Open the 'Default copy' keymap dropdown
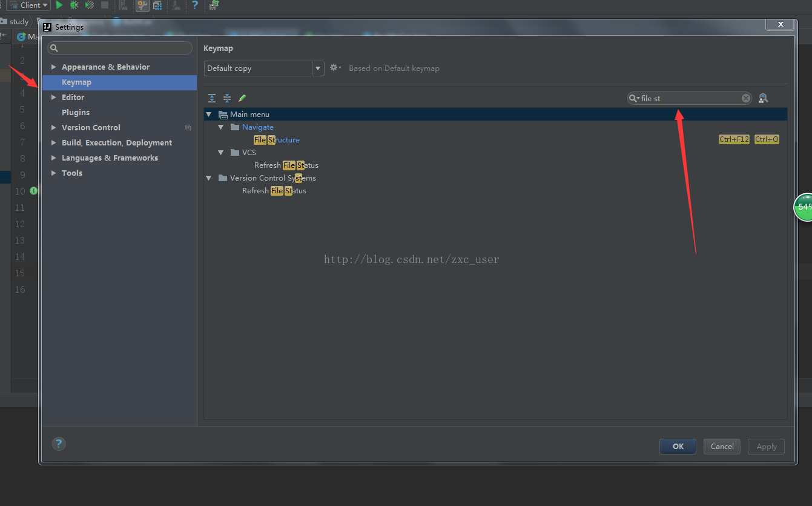Viewport: 812px width, 506px height. click(x=264, y=68)
